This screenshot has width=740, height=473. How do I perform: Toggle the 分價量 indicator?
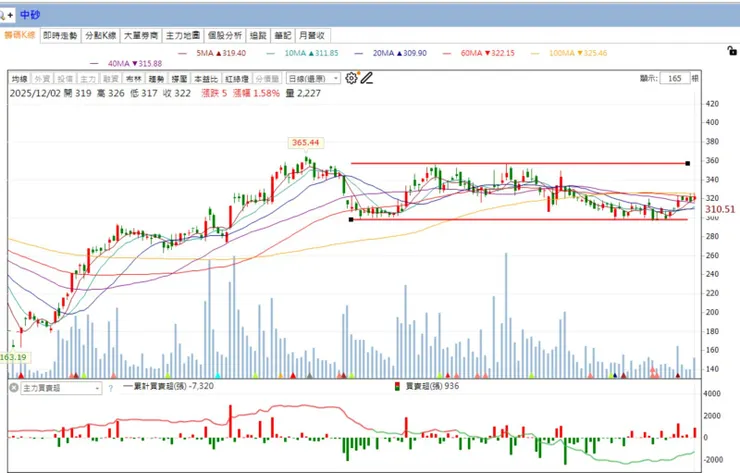(x=267, y=78)
